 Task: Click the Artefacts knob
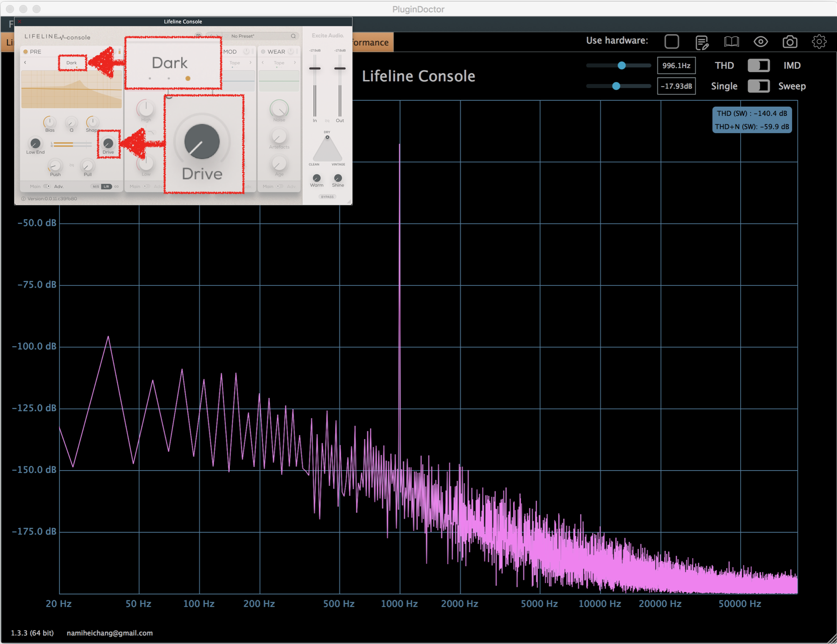(x=279, y=136)
